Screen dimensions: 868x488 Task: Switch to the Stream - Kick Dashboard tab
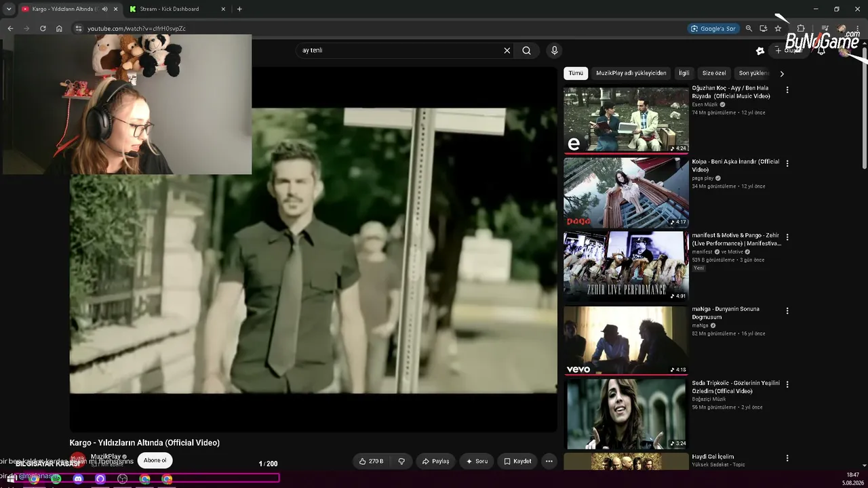pyautogui.click(x=176, y=9)
